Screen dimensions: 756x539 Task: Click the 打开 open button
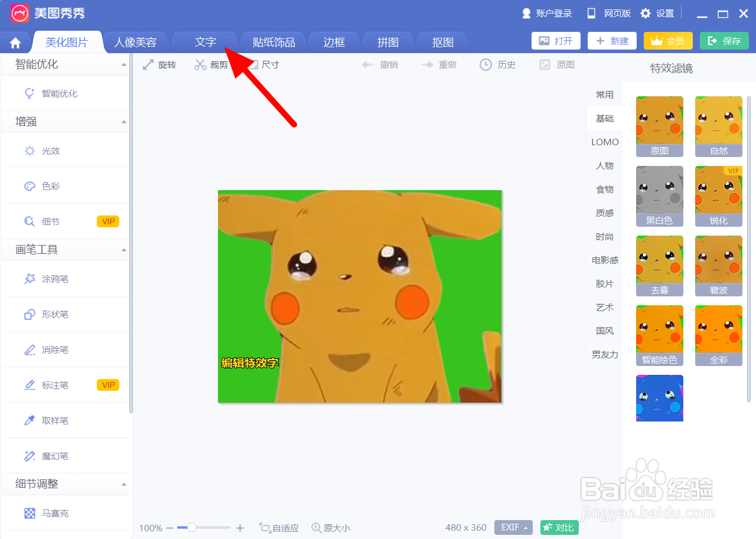[556, 41]
